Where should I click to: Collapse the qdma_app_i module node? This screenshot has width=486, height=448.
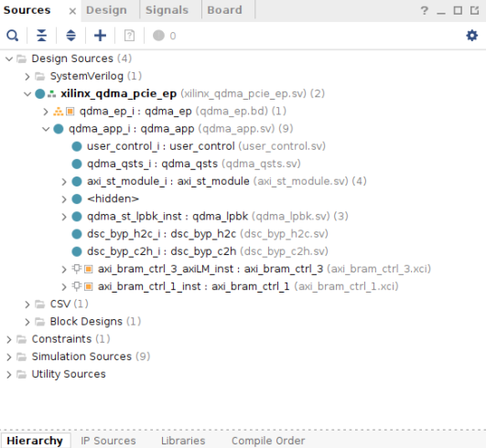coord(46,129)
